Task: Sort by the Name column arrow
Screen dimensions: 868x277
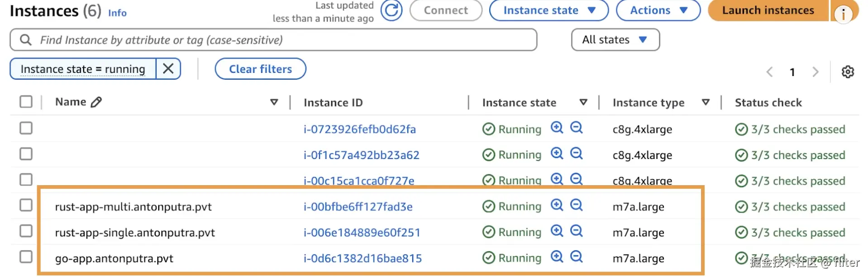Action: 274,102
